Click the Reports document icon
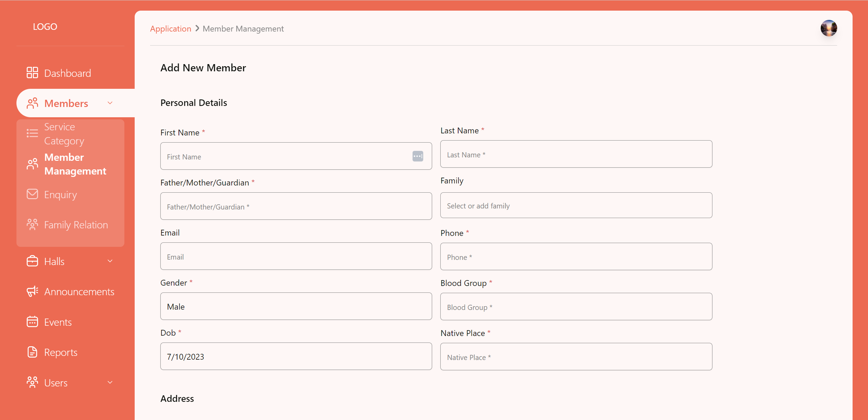Viewport: 868px width, 420px height. pos(32,352)
